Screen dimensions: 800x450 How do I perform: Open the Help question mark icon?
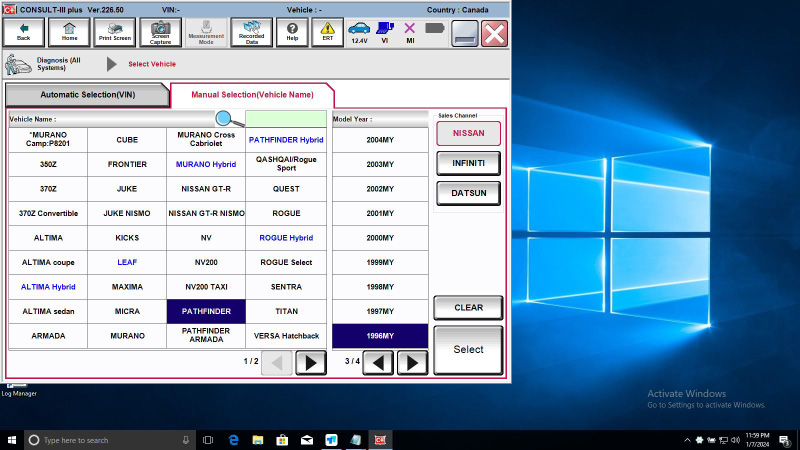[x=292, y=32]
